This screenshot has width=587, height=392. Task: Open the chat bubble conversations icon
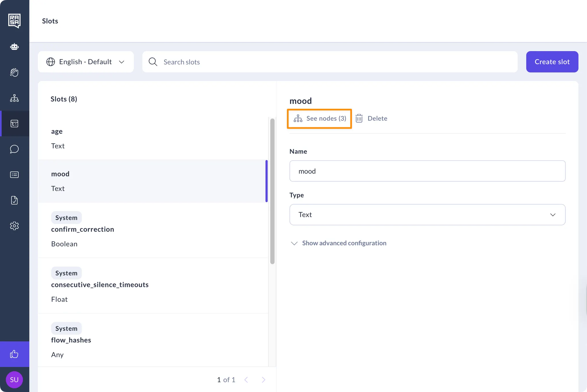(x=14, y=149)
